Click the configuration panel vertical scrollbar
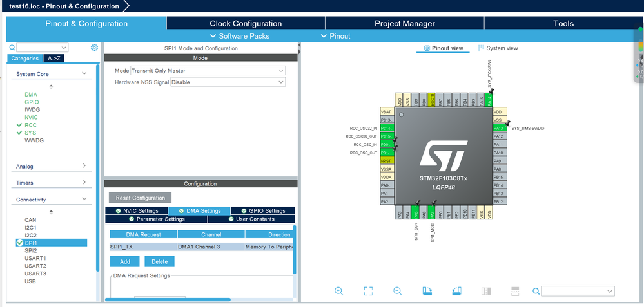 tap(295, 249)
